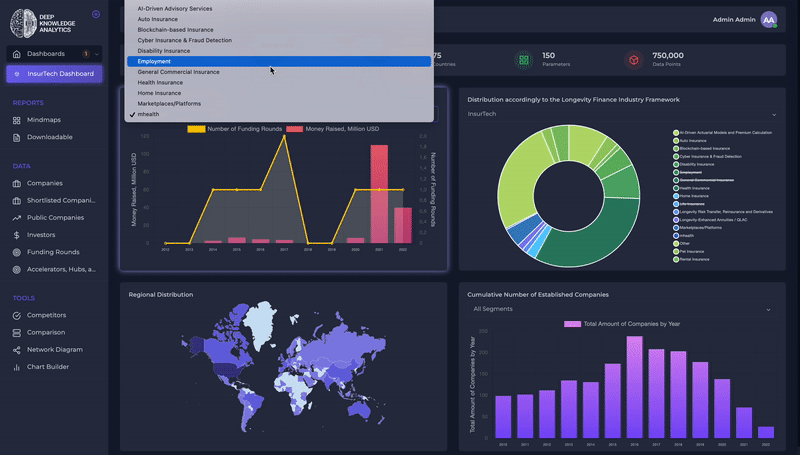This screenshot has width=800, height=455.
Task: Click the 150 Parameters value
Action: coord(548,56)
